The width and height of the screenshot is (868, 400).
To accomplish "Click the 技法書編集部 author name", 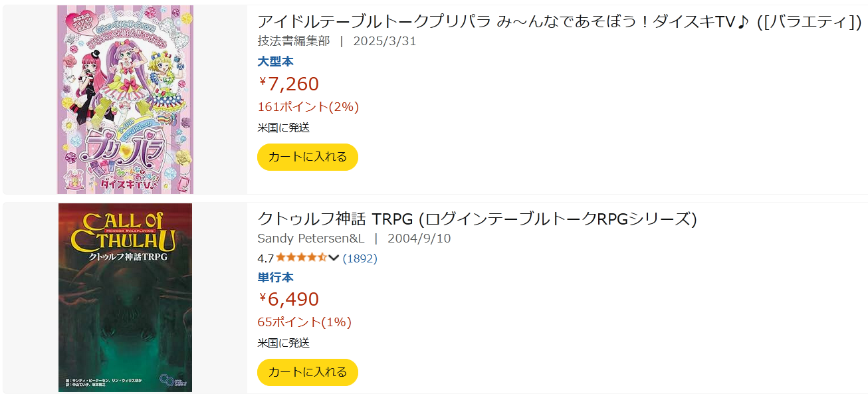I will pos(293,41).
